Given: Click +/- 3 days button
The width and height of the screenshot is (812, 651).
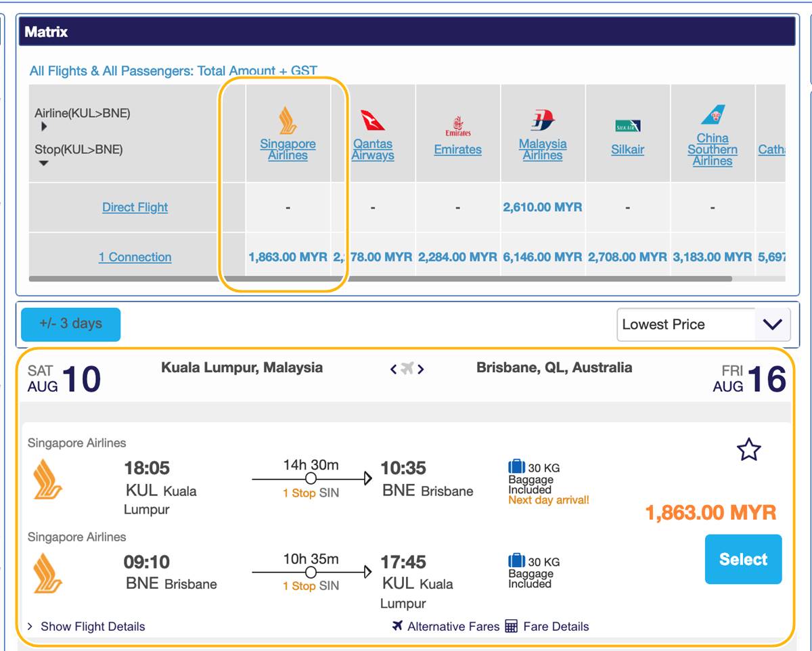Looking at the screenshot, I should tap(70, 324).
